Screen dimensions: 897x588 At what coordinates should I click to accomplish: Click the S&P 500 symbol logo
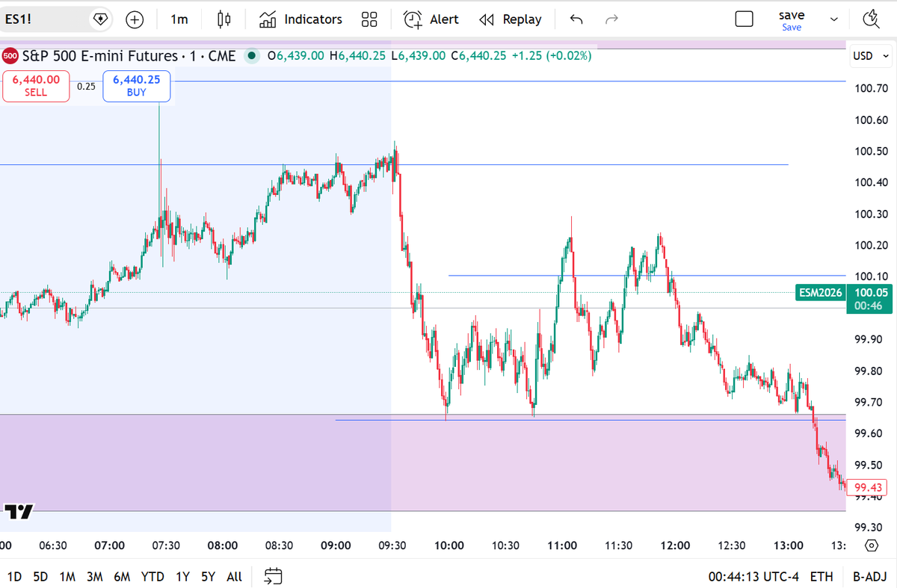click(x=10, y=55)
